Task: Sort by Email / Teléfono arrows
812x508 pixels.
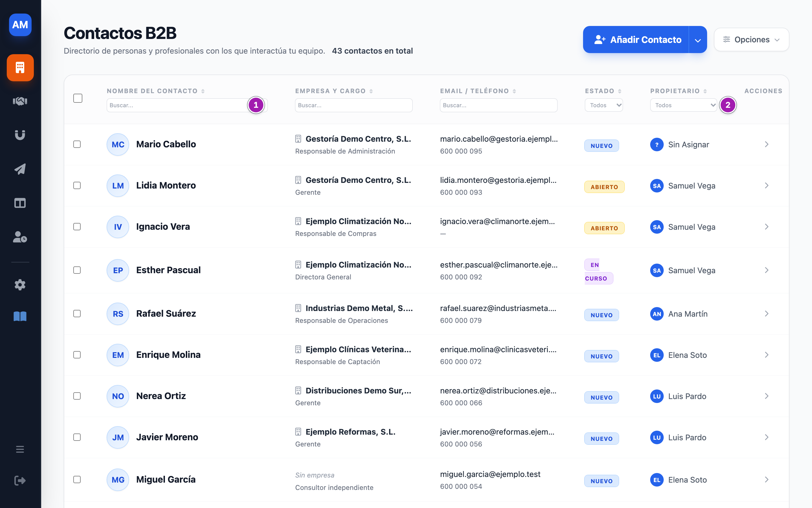Action: (514, 91)
